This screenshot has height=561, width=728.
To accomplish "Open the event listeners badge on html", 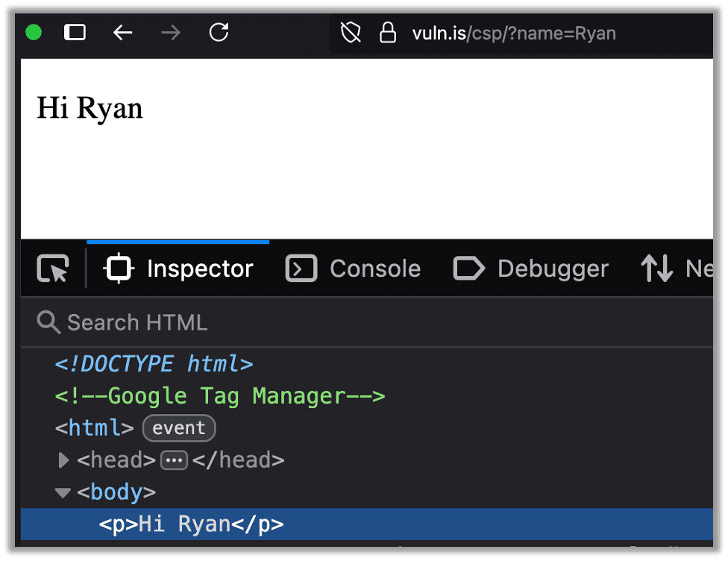I will click(x=178, y=427).
